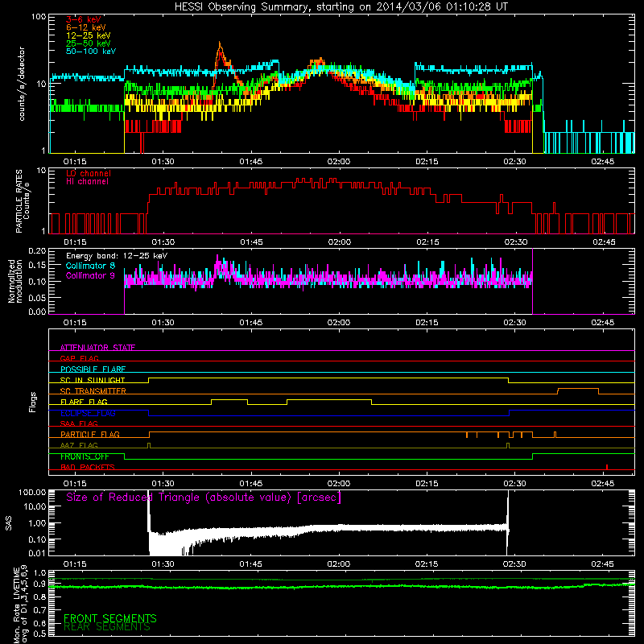Click the Normalized modulation axis label
Screen dimensions: 644x644
point(15,281)
